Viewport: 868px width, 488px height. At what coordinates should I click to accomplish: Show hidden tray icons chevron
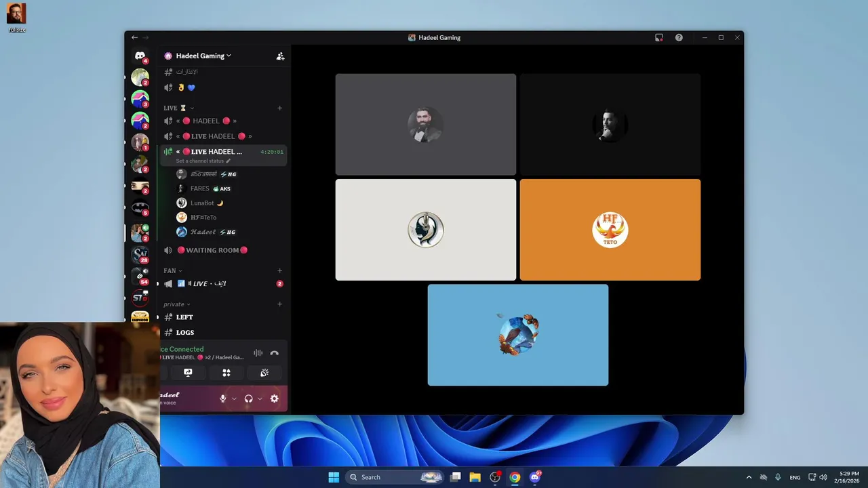pos(749,477)
